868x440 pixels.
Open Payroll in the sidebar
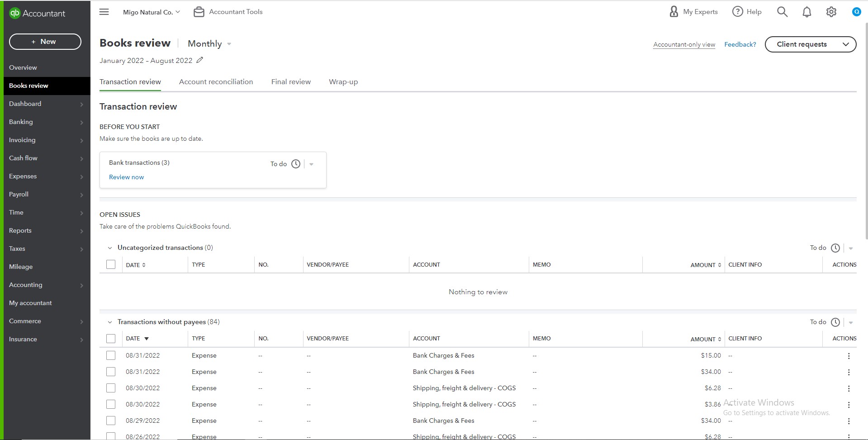coord(47,194)
